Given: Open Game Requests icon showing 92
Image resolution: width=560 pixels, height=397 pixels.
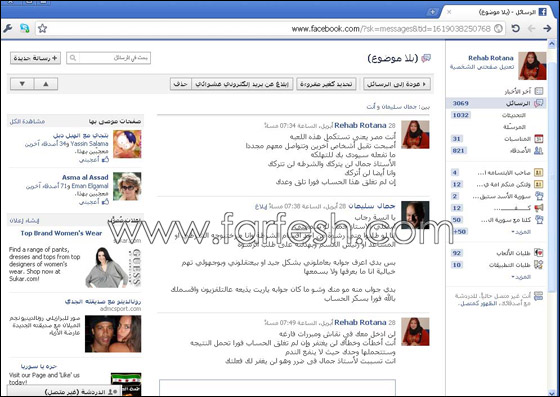Looking at the screenshot, I should coord(539,253).
